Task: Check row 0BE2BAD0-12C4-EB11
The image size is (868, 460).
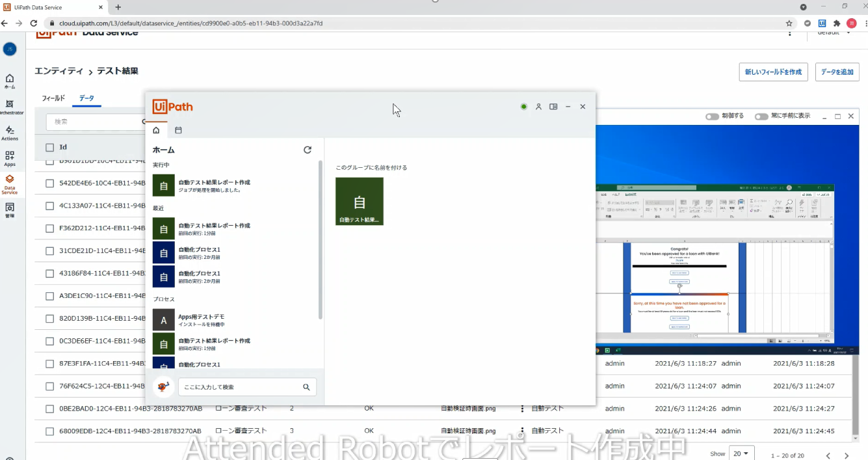Action: (50, 409)
